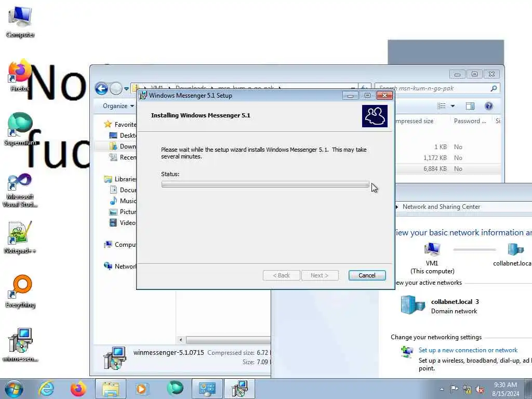This screenshot has height=399, width=532.
Task: Click the collabnet.local network map icon
Action: (x=515, y=249)
